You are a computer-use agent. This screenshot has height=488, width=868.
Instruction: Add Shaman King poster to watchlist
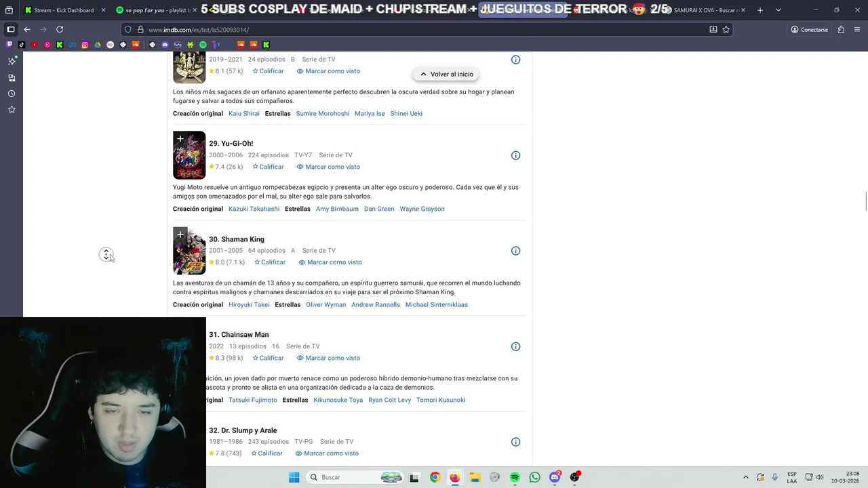180,235
